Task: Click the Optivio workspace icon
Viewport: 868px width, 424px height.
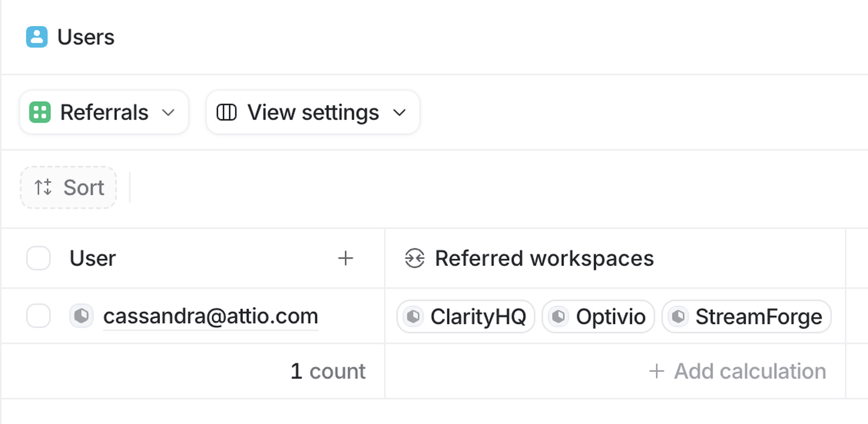Action: 558,316
